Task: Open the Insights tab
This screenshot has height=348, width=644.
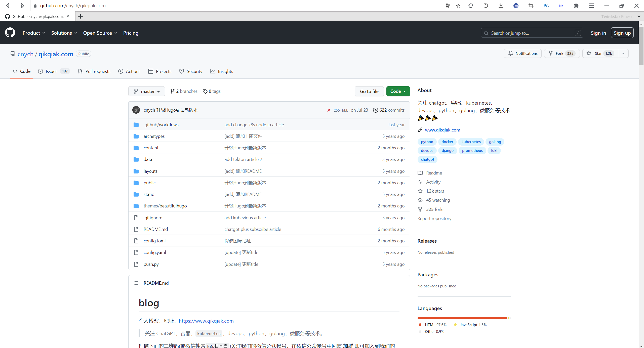Action: click(x=222, y=71)
